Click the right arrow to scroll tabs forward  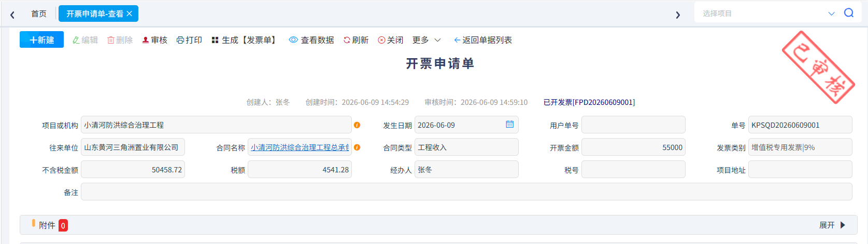[678, 15]
